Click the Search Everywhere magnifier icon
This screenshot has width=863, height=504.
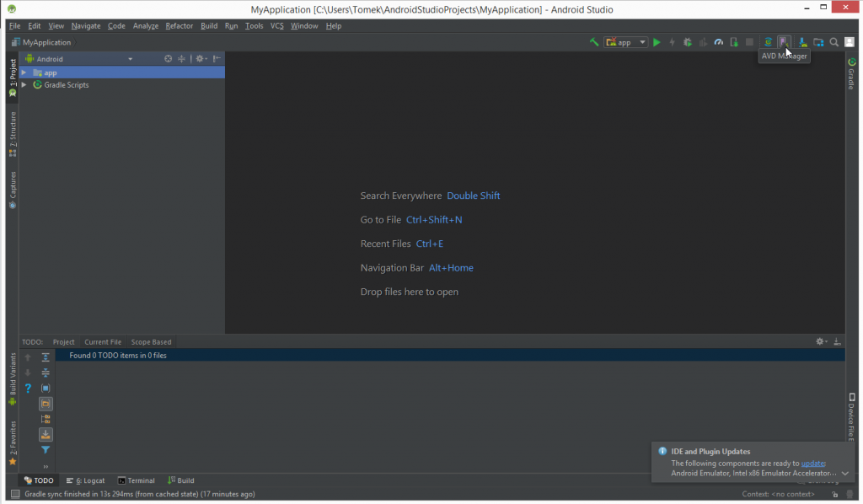point(834,42)
